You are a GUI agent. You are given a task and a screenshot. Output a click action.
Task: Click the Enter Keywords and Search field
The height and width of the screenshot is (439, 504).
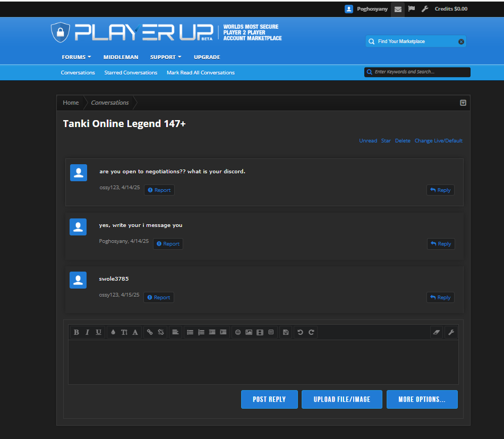click(417, 72)
